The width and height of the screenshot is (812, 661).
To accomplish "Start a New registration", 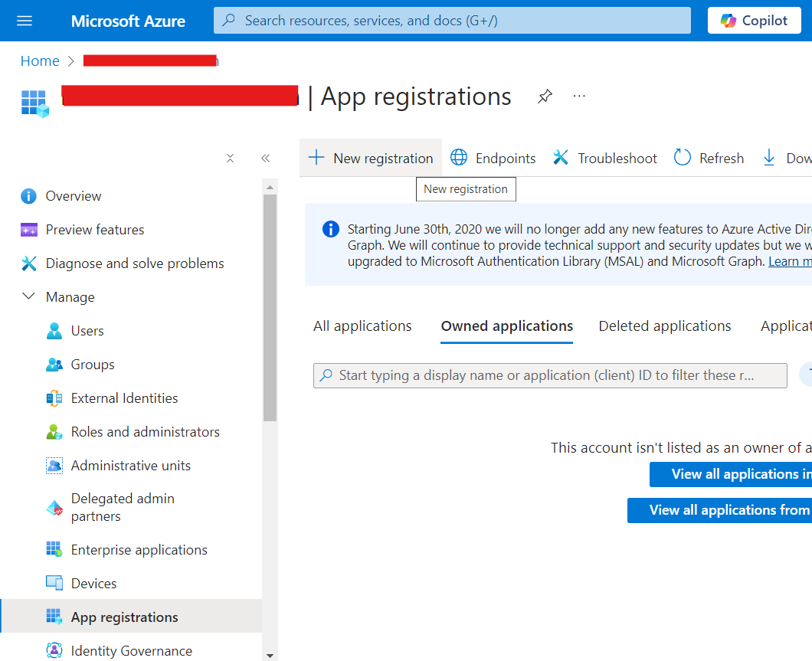I will (x=370, y=158).
